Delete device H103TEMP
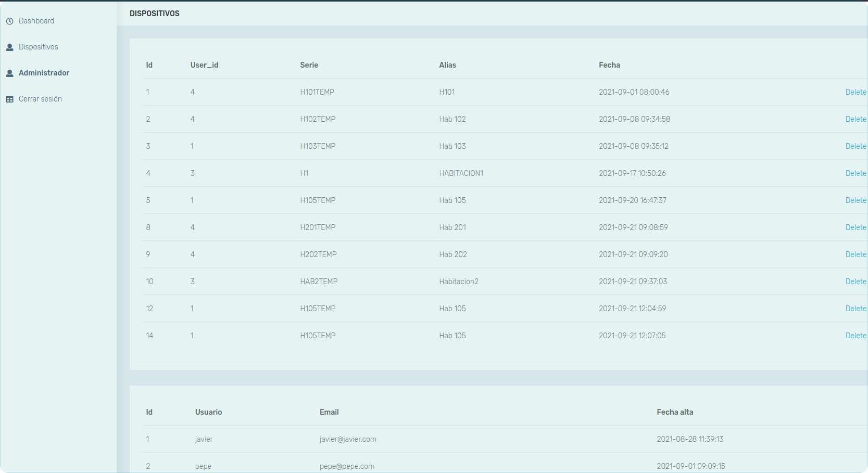Image resolution: width=868 pixels, height=473 pixels. (856, 146)
